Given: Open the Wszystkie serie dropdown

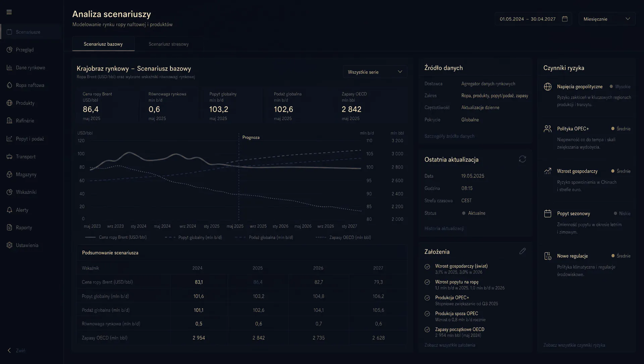Looking at the screenshot, I should tap(375, 72).
